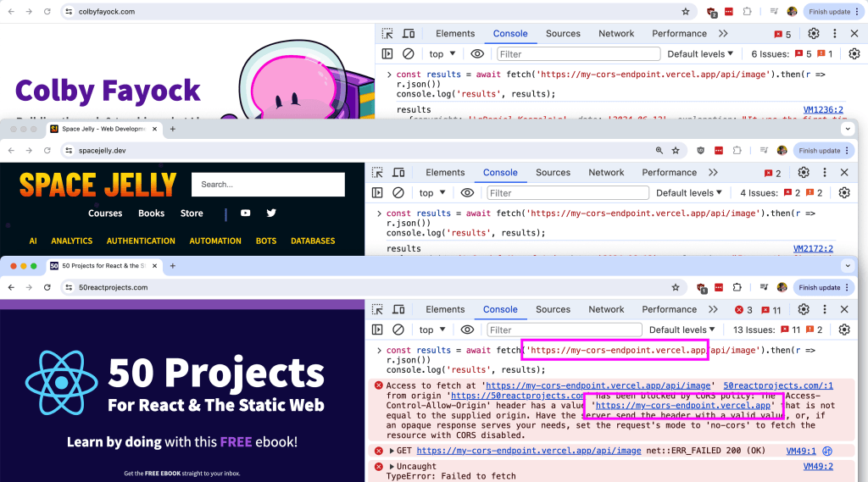Screen dimensions: 868x482
Task: Open new tab in 50 Projects window
Action: tap(173, 266)
